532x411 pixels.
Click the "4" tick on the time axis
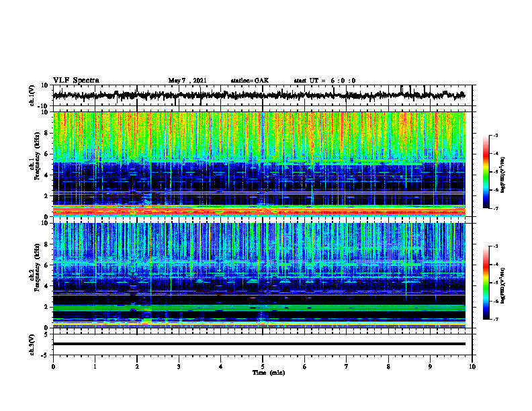coord(221,367)
